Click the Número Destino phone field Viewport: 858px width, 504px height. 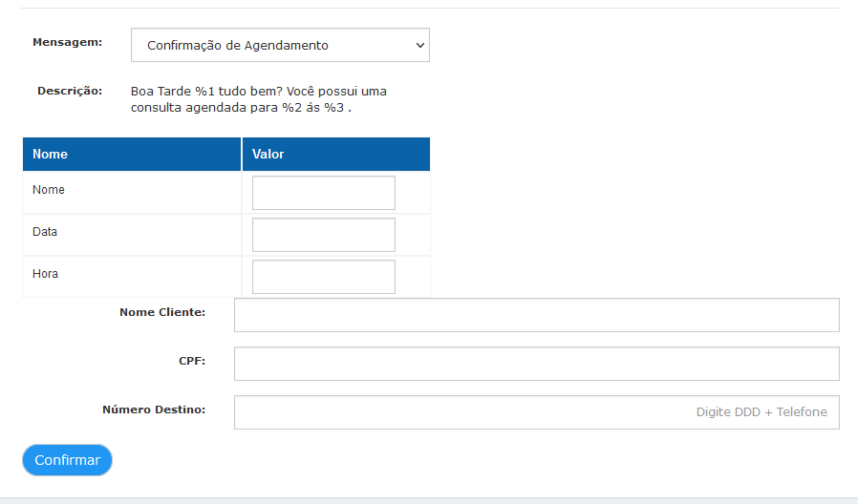536,412
